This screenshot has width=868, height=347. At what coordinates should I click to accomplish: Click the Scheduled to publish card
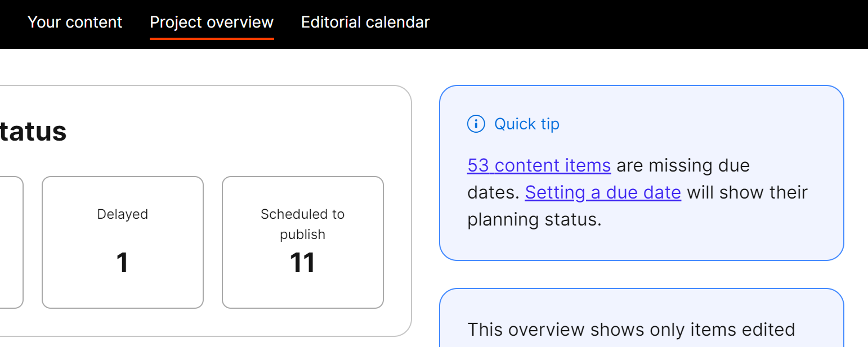pos(302,242)
